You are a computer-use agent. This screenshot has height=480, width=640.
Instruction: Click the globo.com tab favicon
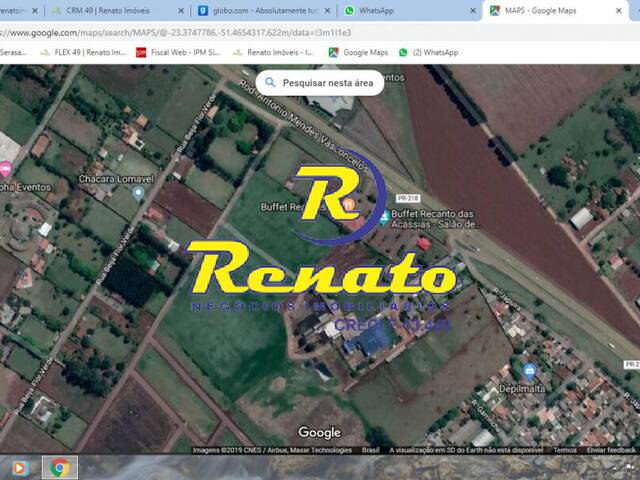(x=203, y=11)
